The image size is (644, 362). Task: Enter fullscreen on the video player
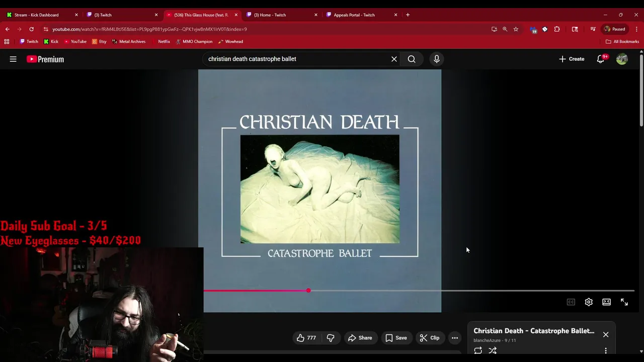624,302
